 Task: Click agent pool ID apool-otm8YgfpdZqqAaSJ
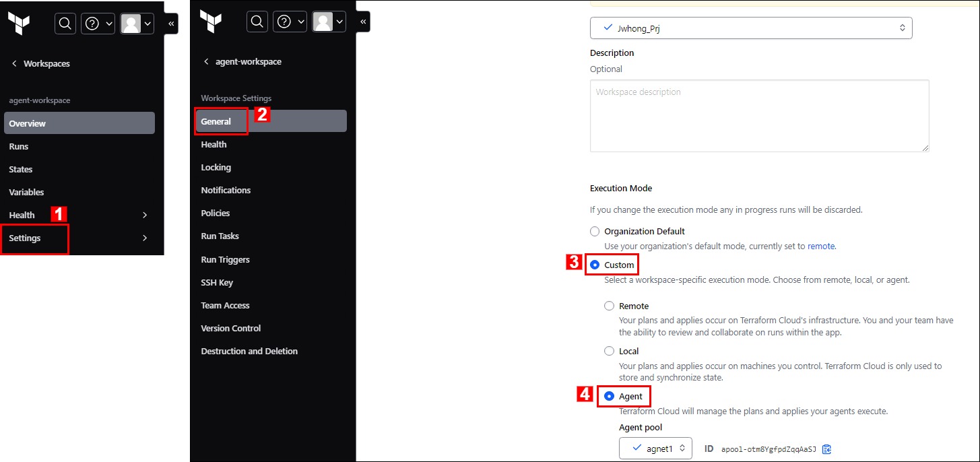769,449
